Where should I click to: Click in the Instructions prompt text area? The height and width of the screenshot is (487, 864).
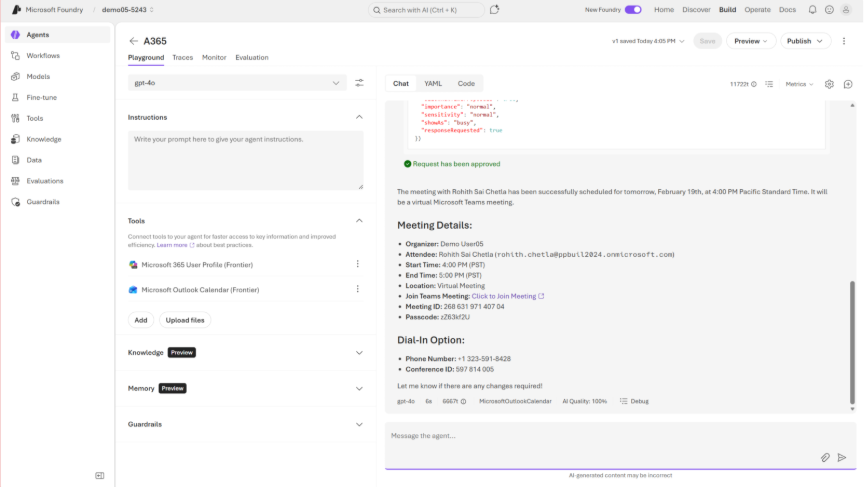(x=246, y=160)
